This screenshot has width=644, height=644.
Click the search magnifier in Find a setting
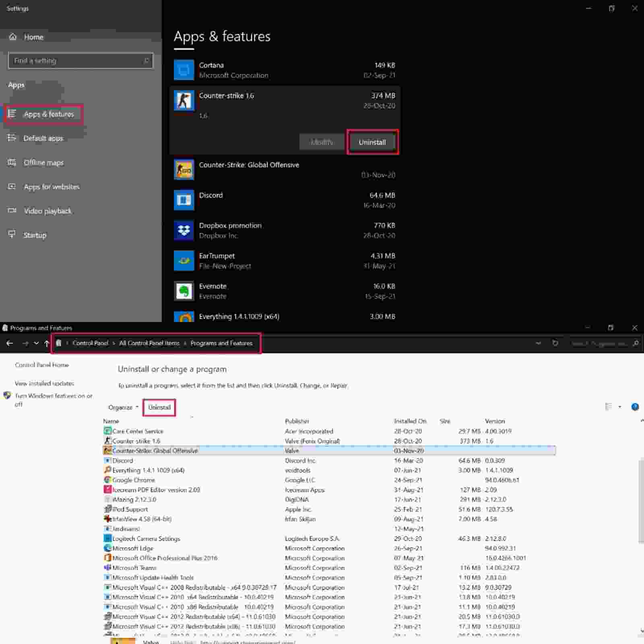146,61
